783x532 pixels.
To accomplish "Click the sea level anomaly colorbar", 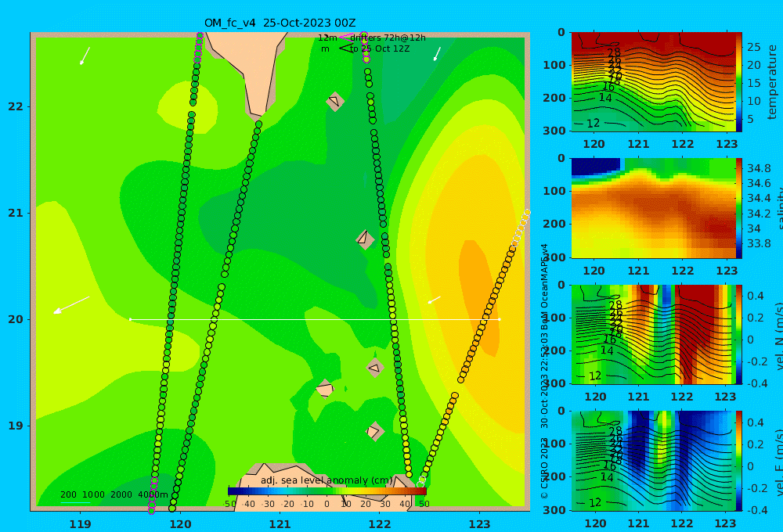I will (x=327, y=491).
